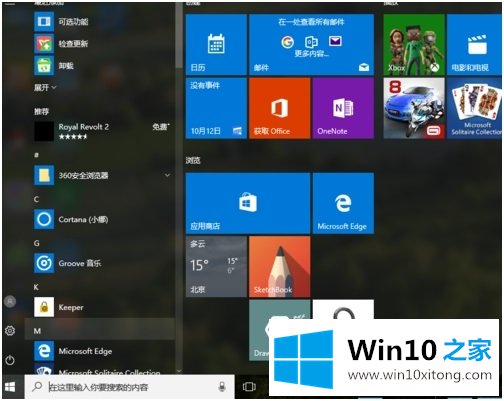
Task: Click the Cortana microphone icon
Action: [222, 387]
